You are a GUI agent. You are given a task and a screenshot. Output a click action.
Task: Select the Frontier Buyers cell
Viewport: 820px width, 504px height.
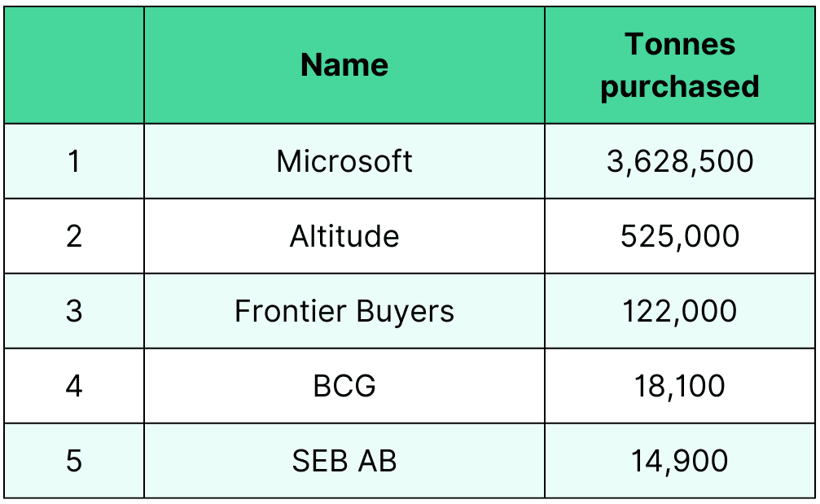[344, 311]
